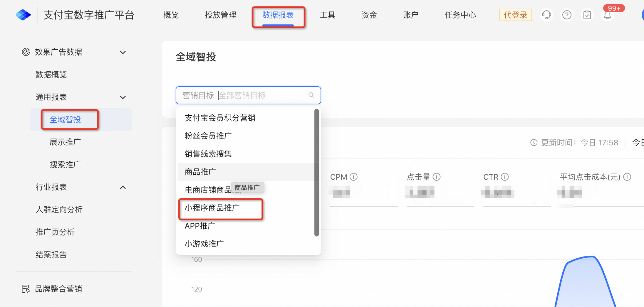The image size is (644, 307).
Task: Click the dropdown list scrollbar
Action: pos(316,173)
